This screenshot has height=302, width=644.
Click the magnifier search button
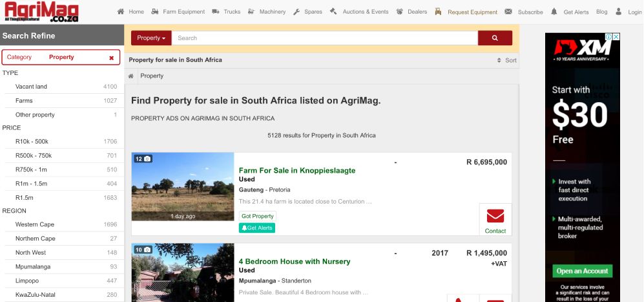click(495, 38)
